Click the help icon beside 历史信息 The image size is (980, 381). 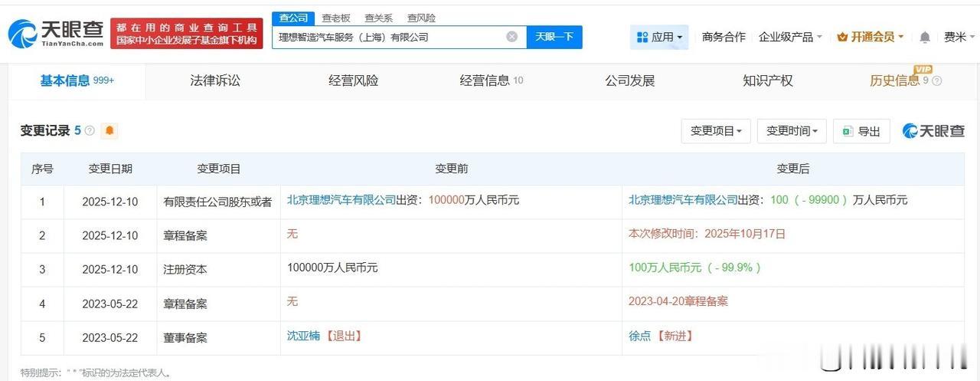936,81
